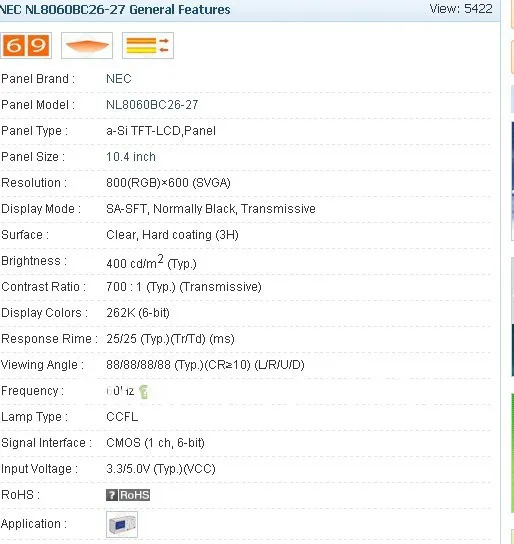The image size is (514, 544).
Task: Click the CCFL lamp type value
Action: pyautogui.click(x=122, y=417)
